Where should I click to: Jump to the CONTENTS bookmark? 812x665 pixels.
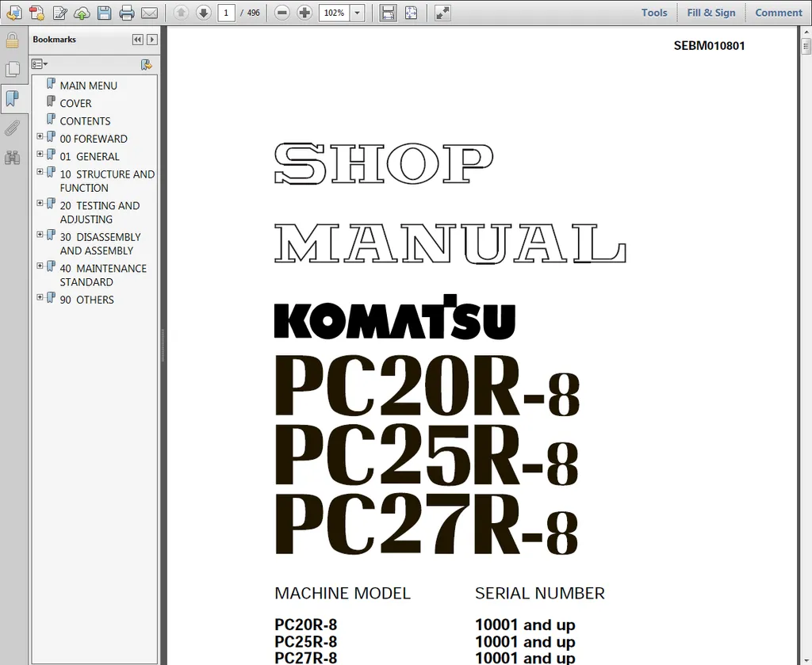click(x=85, y=120)
